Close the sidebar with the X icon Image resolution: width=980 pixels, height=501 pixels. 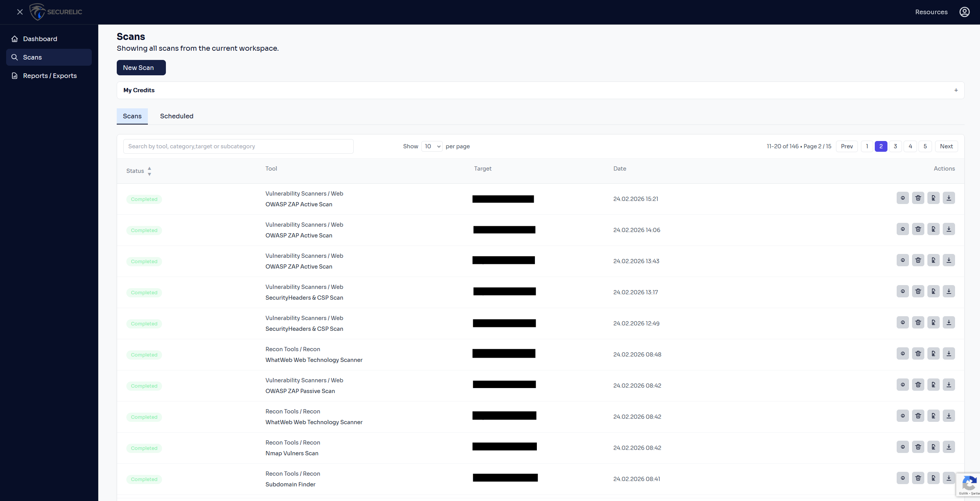click(x=20, y=12)
